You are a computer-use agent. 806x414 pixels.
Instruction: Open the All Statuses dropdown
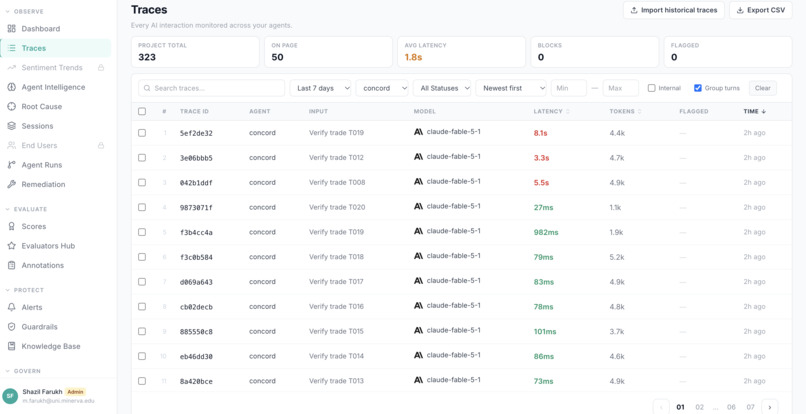click(442, 88)
